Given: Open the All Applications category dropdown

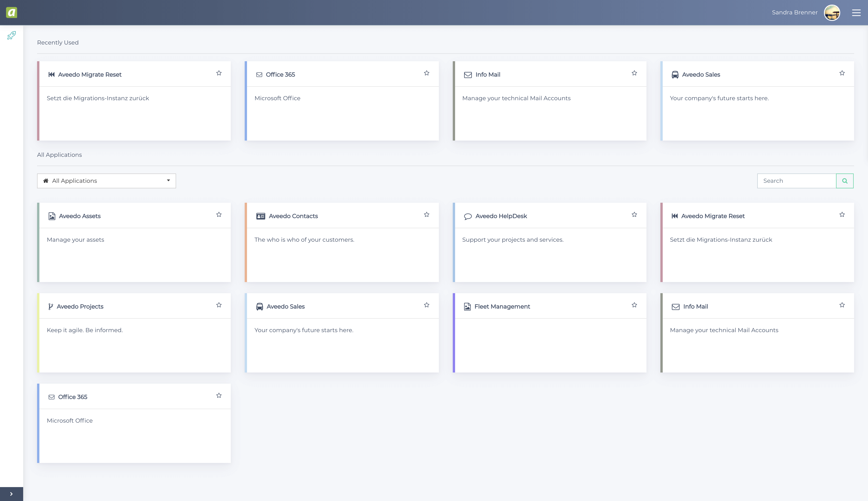Looking at the screenshot, I should (107, 181).
